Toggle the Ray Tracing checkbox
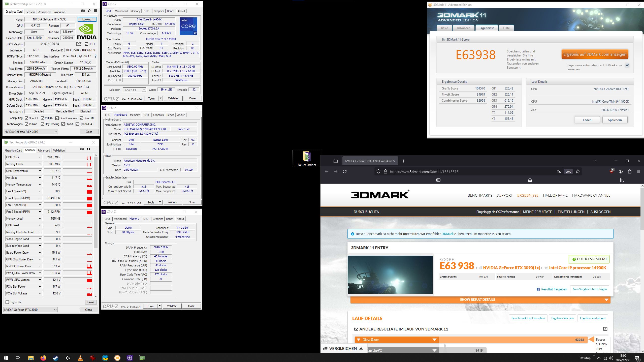The image size is (644, 362). [43, 124]
